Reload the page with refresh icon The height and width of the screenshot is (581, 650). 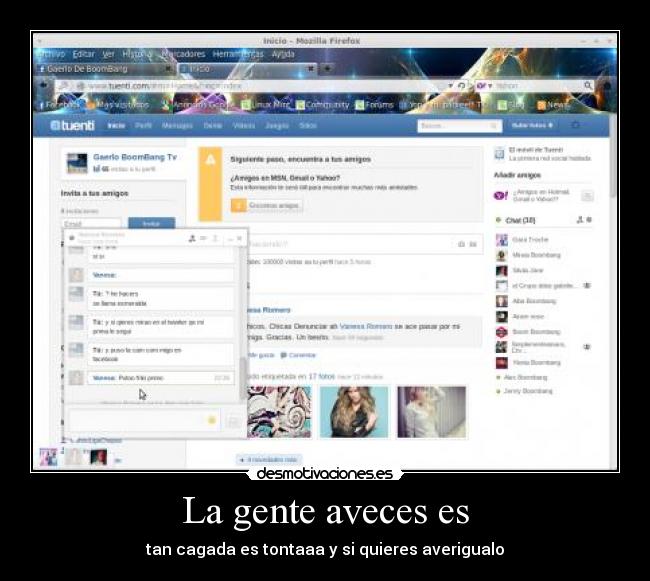[x=461, y=86]
